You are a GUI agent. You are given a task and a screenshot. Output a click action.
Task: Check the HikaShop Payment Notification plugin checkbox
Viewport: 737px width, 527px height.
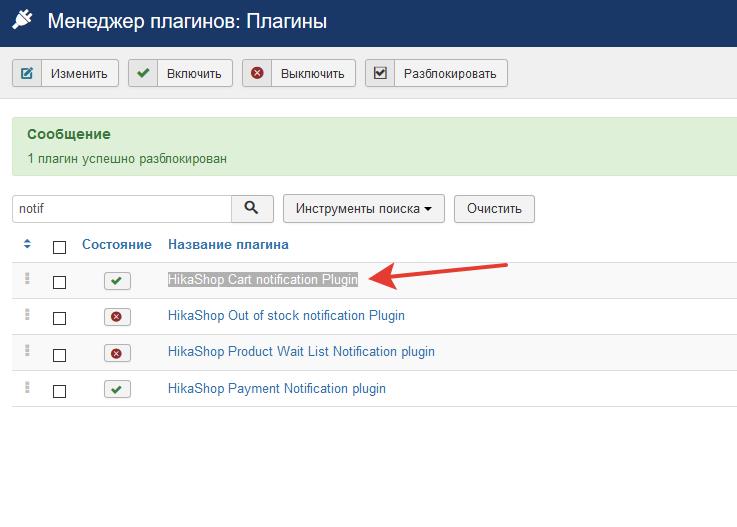point(59,391)
